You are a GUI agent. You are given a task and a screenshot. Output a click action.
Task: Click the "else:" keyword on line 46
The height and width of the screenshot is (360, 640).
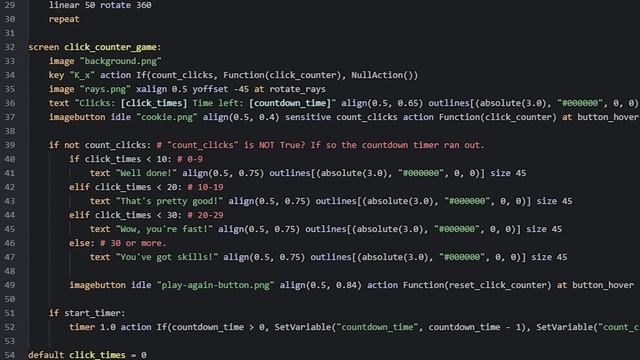tap(82, 243)
